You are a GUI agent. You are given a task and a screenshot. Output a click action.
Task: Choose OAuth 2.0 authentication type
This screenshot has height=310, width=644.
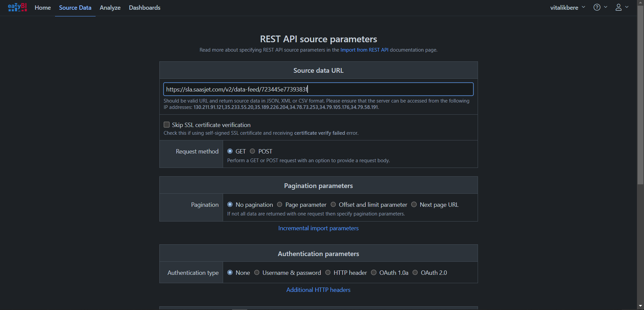[415, 272]
